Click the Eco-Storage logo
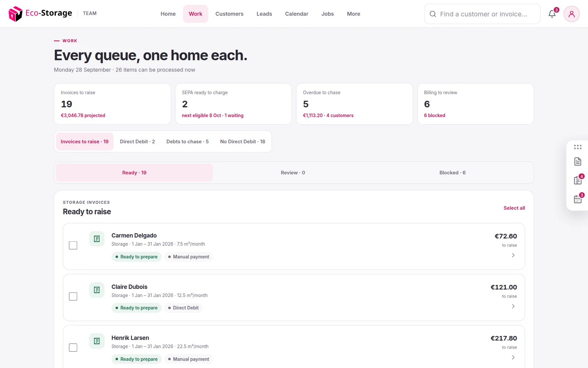 click(40, 14)
